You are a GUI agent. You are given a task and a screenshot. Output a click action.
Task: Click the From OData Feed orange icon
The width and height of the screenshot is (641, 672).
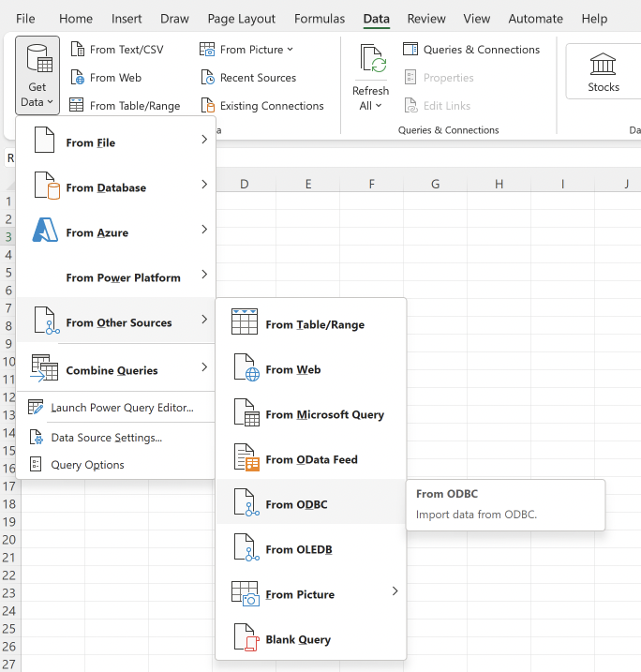pos(246,457)
